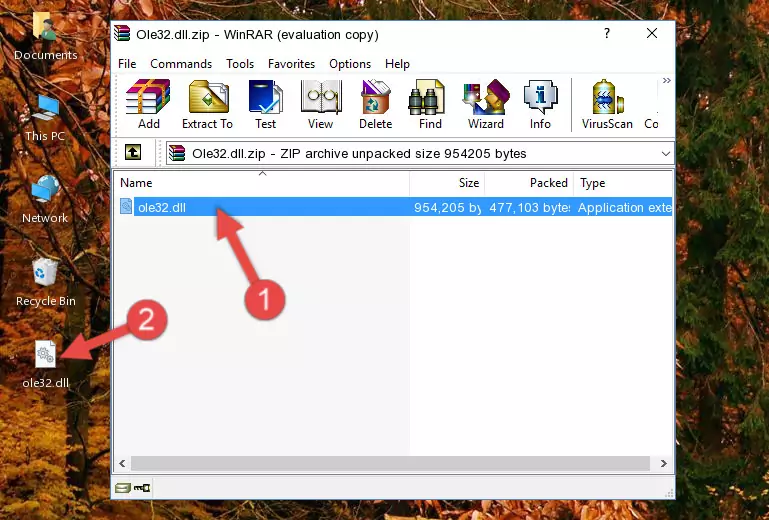Screen dimensions: 769x520
Task: Start the VirusScan tool
Action: pyautogui.click(x=607, y=104)
